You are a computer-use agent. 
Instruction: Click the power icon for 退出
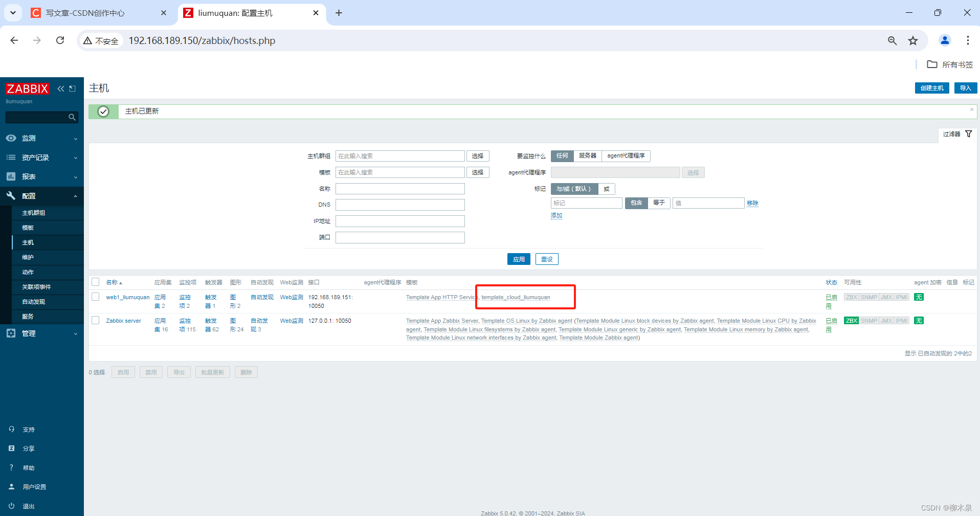coord(11,506)
